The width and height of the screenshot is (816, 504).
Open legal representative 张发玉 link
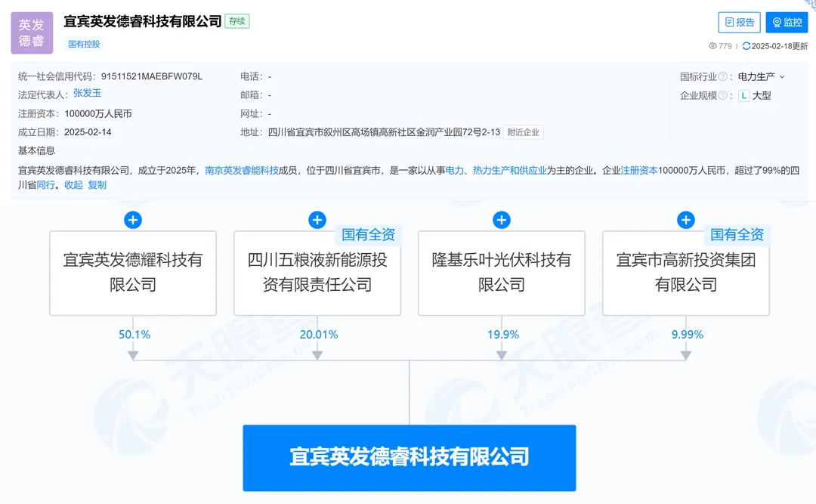[87, 94]
